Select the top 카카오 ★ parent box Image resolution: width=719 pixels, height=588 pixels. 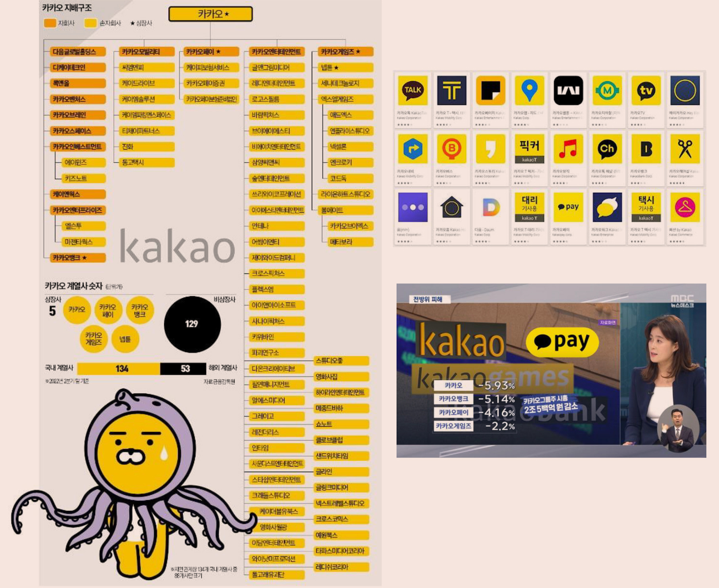tap(210, 14)
